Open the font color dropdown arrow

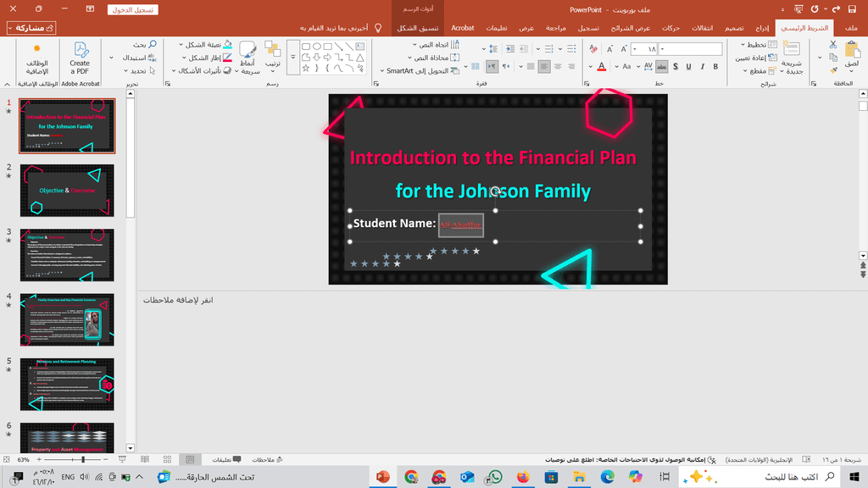(591, 66)
